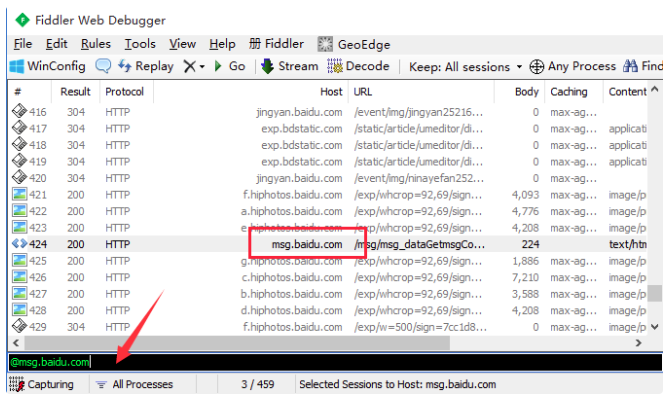
Task: Open the Tools menu
Action: 140,44
